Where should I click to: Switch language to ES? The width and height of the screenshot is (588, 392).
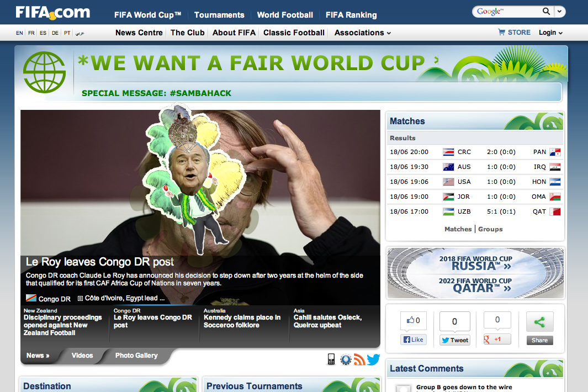point(43,33)
